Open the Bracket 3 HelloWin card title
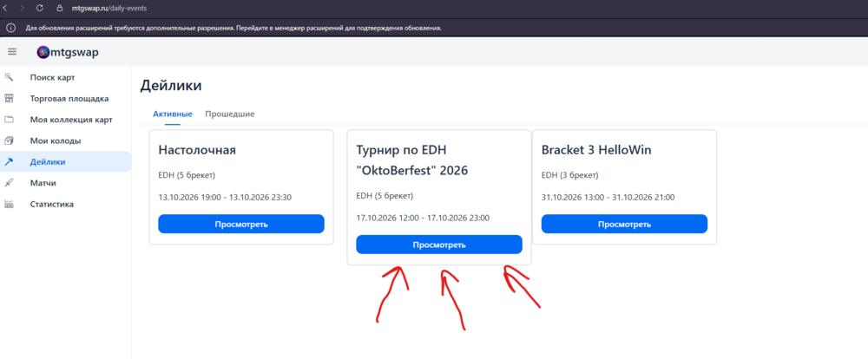 point(596,150)
